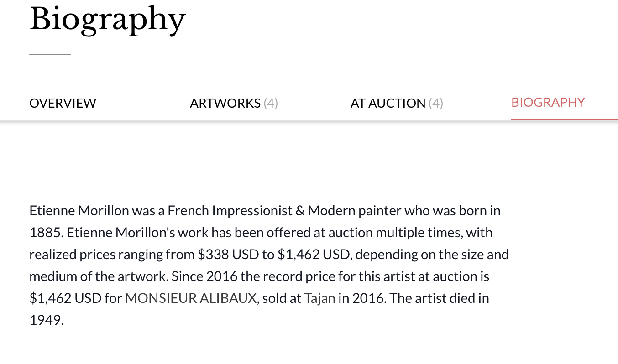Follow the Tajan auction house link
The width and height of the screenshot is (618, 364).
[319, 298]
